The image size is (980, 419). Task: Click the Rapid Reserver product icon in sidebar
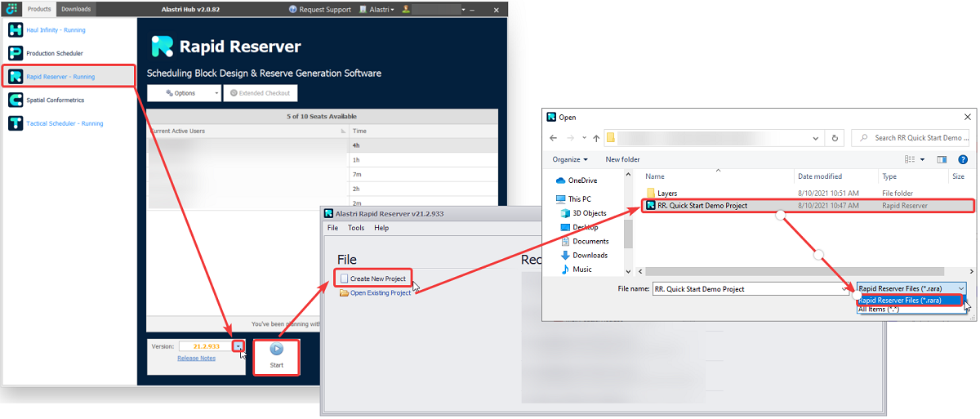click(x=16, y=77)
